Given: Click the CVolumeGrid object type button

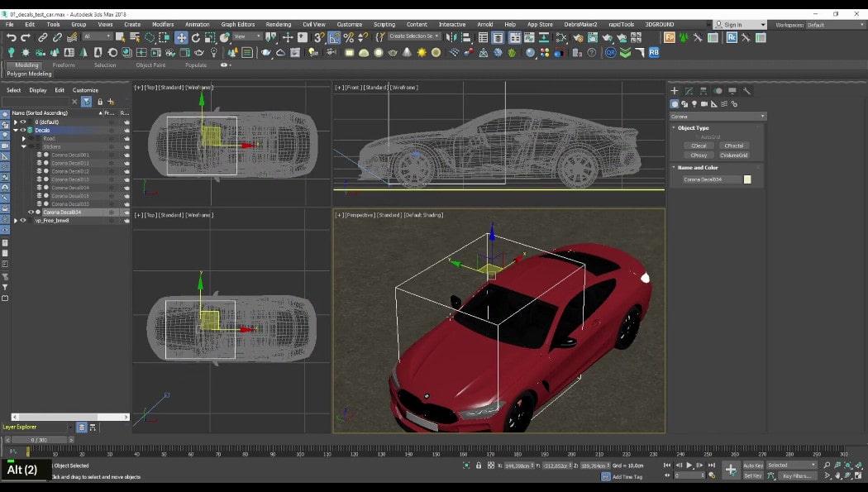Looking at the screenshot, I should pyautogui.click(x=733, y=155).
